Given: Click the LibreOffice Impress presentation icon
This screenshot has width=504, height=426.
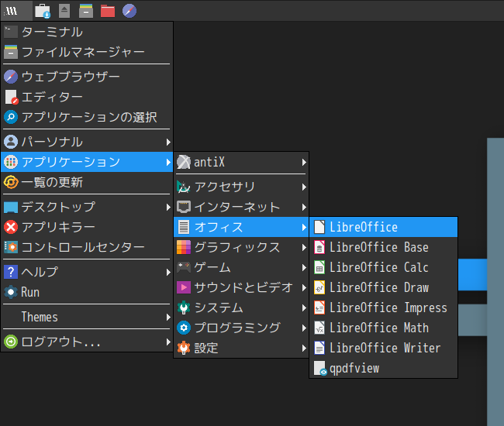Looking at the screenshot, I should click(x=319, y=307).
